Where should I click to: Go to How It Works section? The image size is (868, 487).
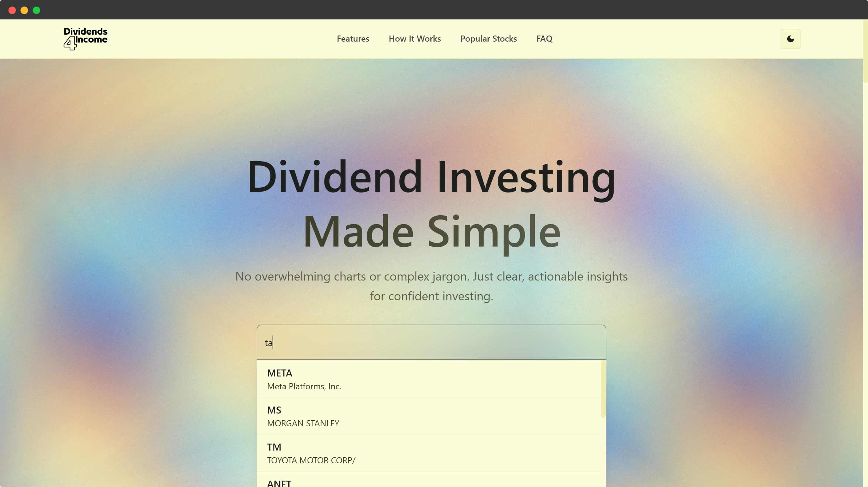click(415, 39)
